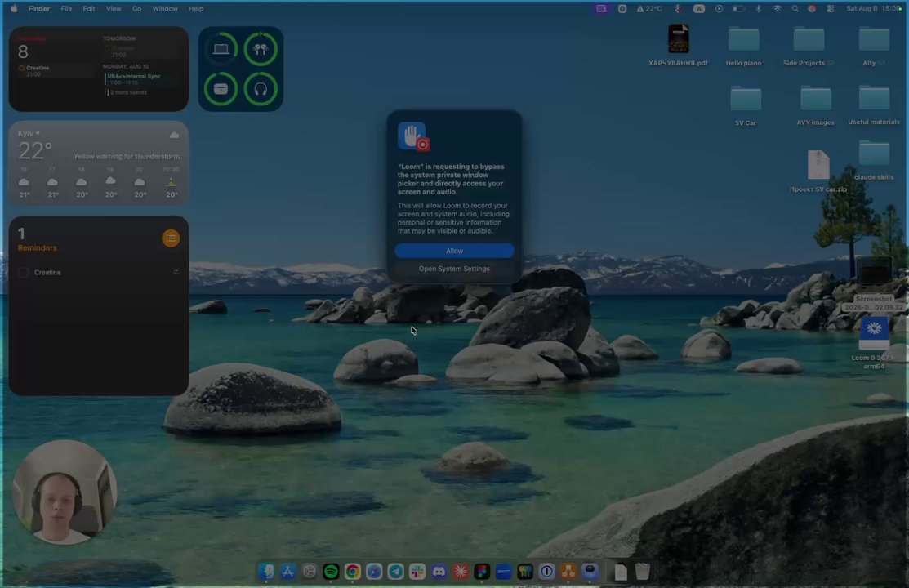Screen dimensions: 909x588
Task: Open Trash in the Dock
Action: (642, 572)
